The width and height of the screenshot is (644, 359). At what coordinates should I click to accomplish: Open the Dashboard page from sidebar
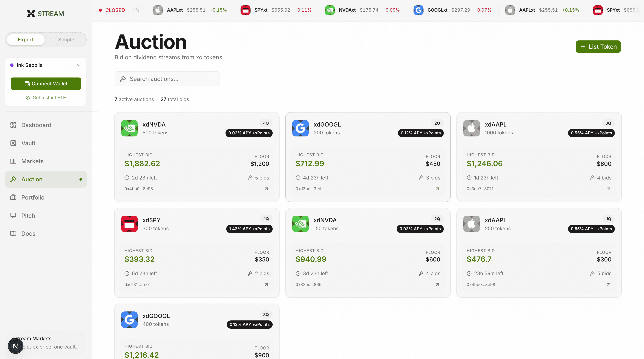click(x=36, y=125)
